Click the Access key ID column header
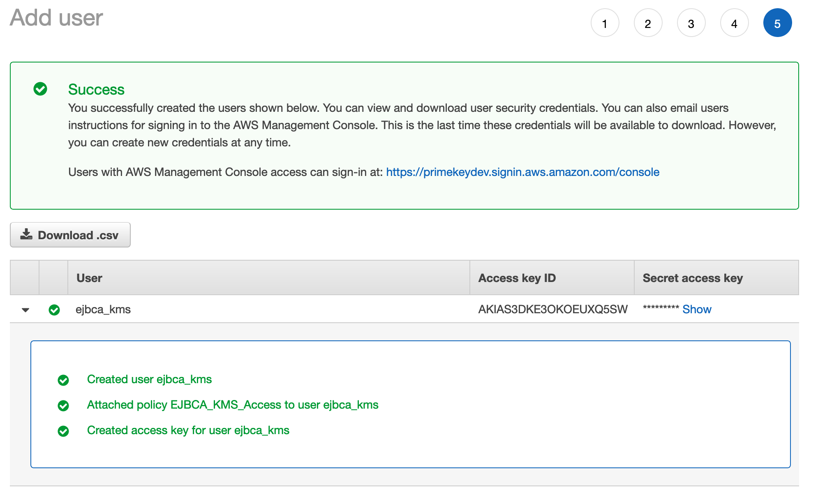 [517, 278]
